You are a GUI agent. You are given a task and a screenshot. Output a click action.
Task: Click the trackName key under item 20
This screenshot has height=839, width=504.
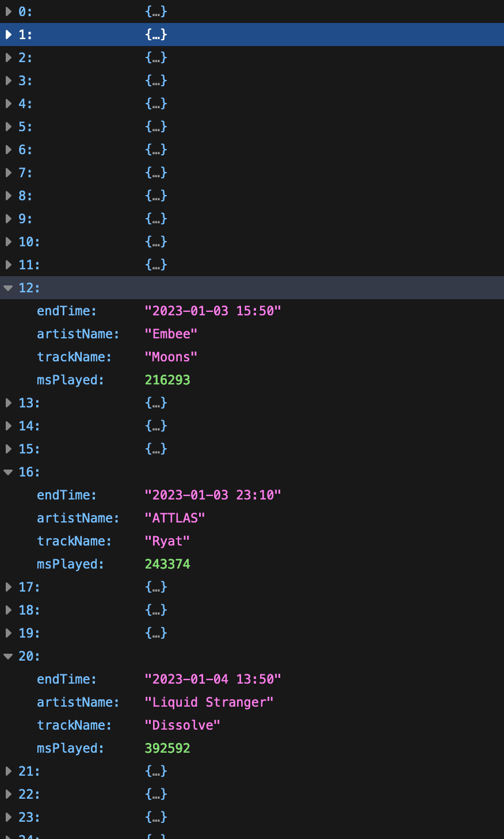[x=74, y=725]
